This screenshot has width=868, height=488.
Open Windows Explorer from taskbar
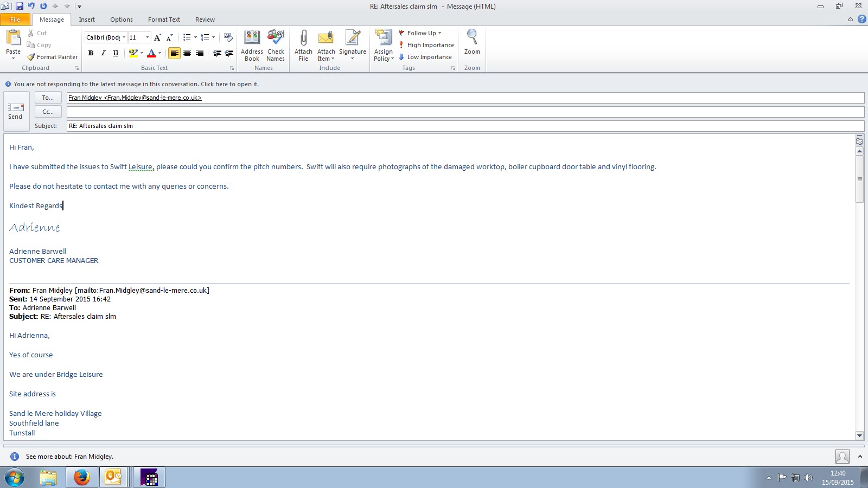[48, 477]
